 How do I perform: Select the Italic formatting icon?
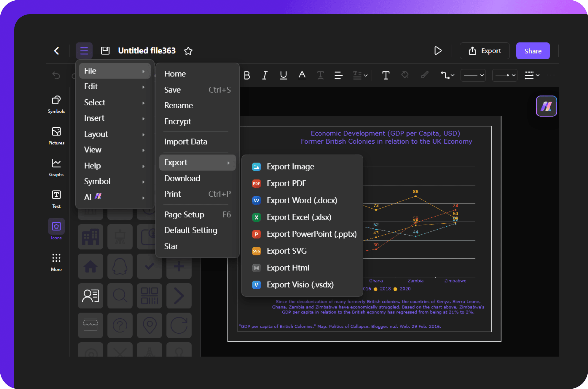(266, 75)
